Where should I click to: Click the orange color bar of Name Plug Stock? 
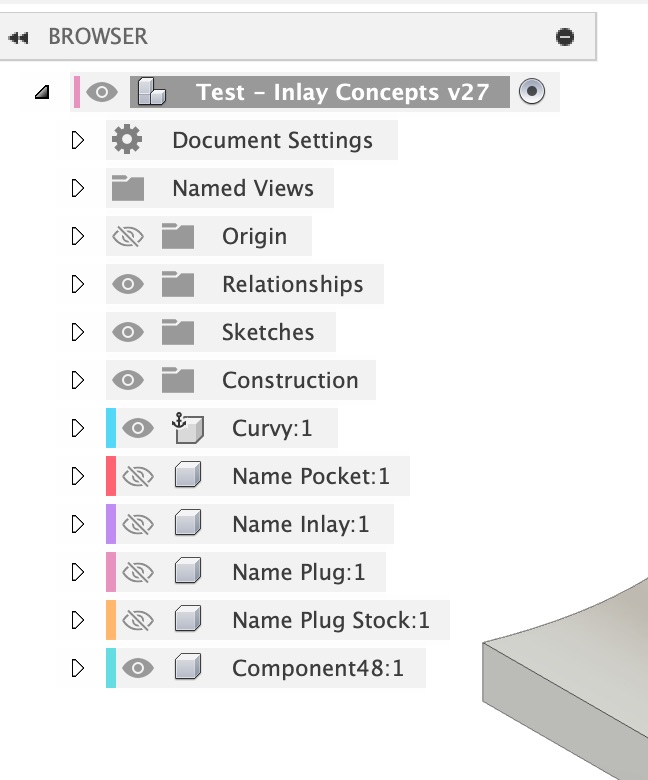tap(111, 620)
